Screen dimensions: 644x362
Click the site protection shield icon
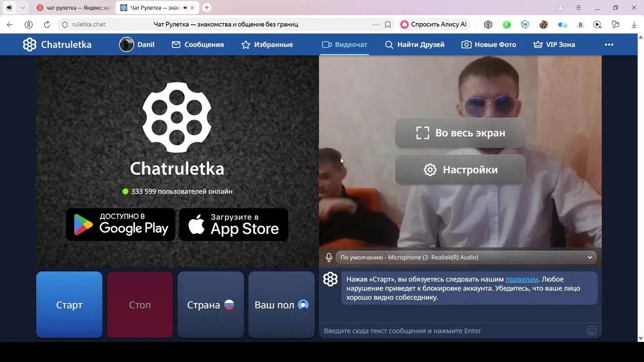tap(64, 24)
